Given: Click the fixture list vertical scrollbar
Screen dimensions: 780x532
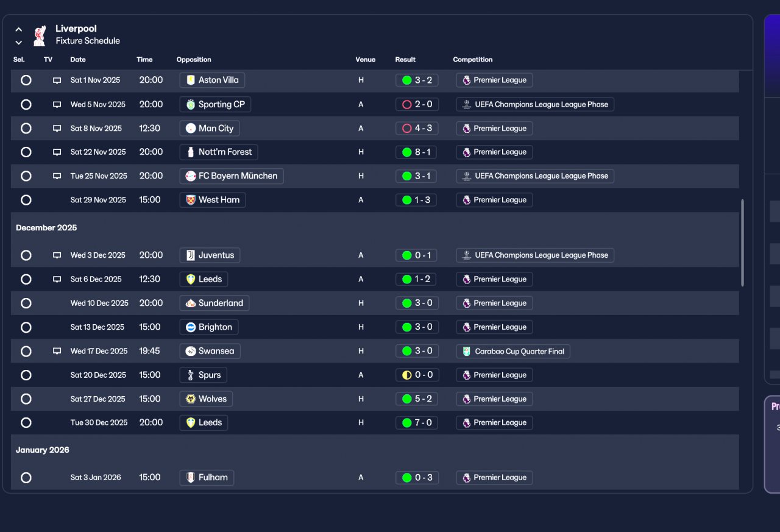Looking at the screenshot, I should [x=742, y=243].
